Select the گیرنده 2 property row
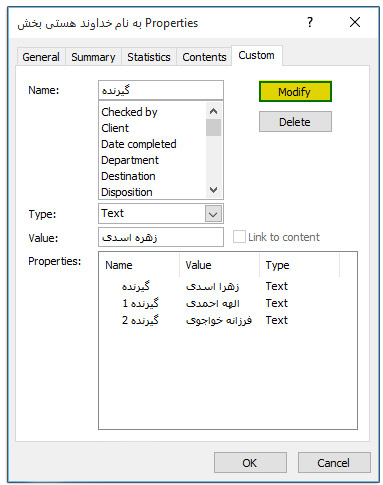The width and height of the screenshot is (383, 485). click(205, 320)
